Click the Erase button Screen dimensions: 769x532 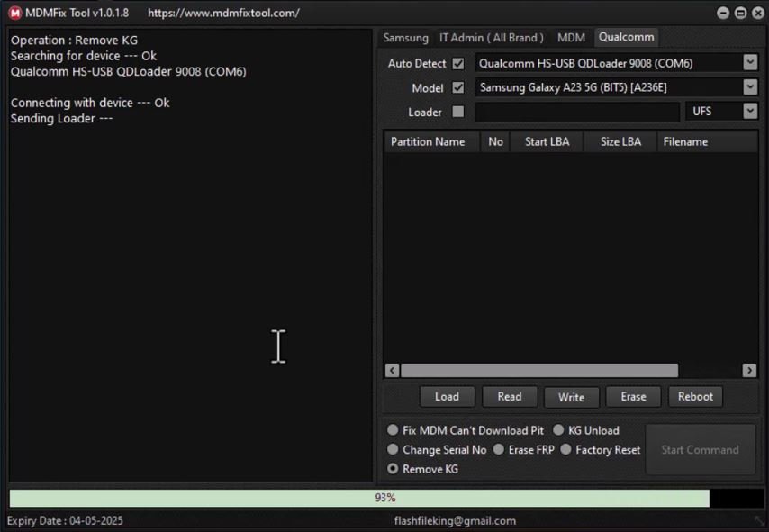tap(633, 397)
